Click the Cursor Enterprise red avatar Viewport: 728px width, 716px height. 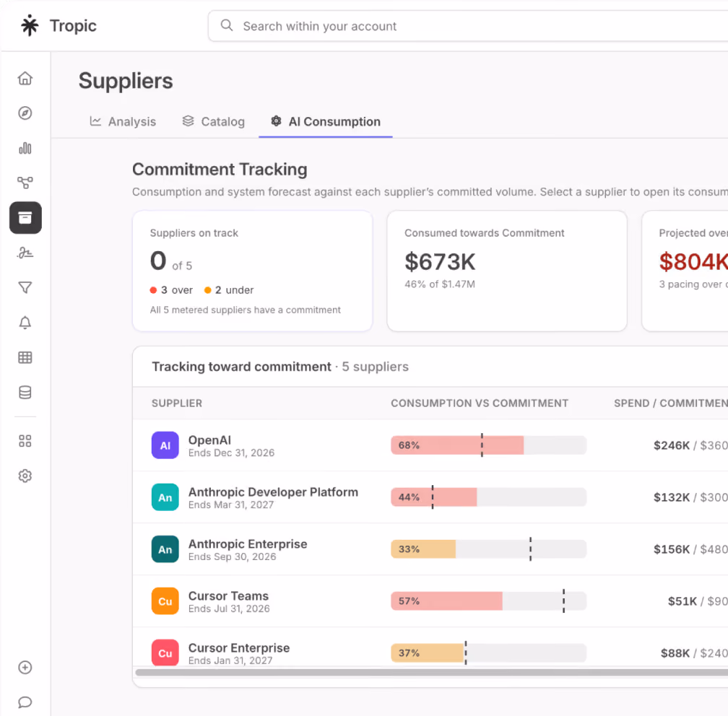pos(165,653)
